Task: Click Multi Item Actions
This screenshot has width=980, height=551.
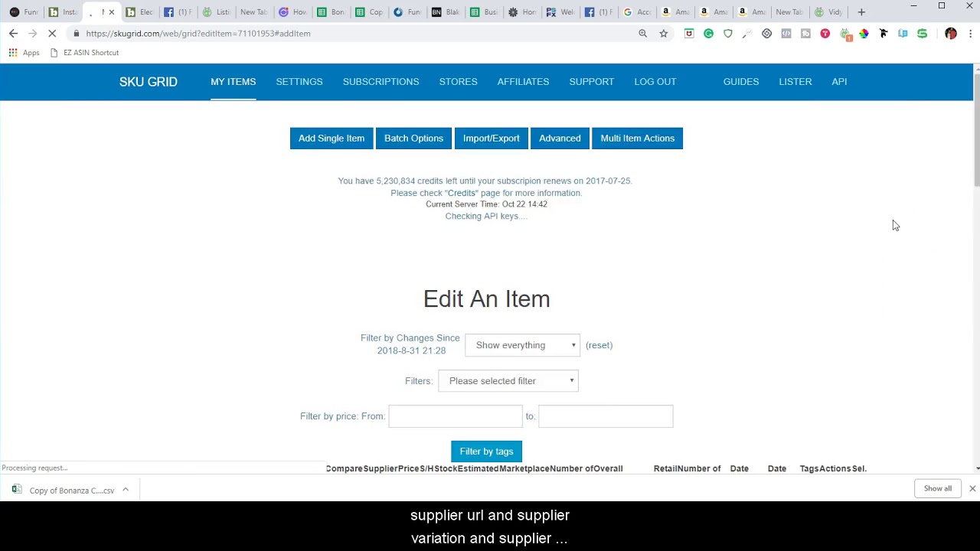Action: [x=638, y=139]
